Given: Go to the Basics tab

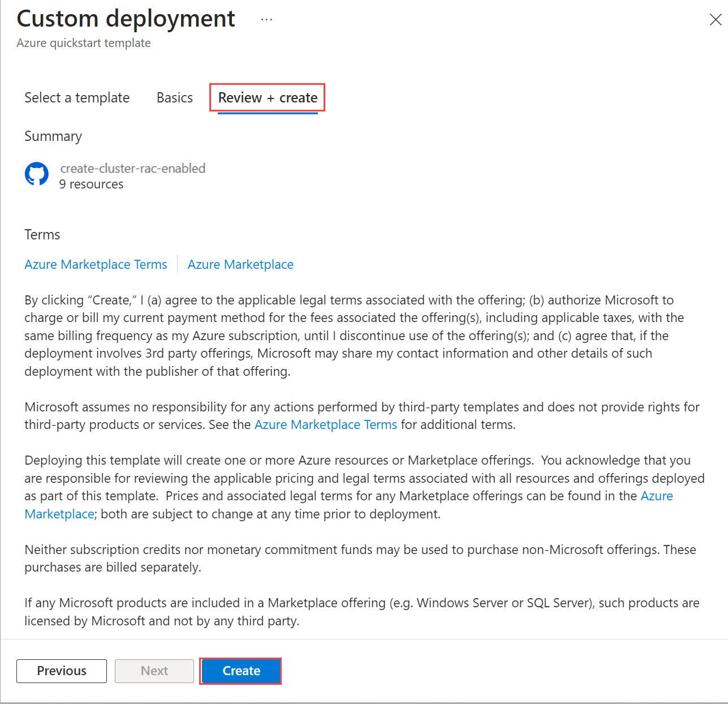Looking at the screenshot, I should (x=175, y=98).
